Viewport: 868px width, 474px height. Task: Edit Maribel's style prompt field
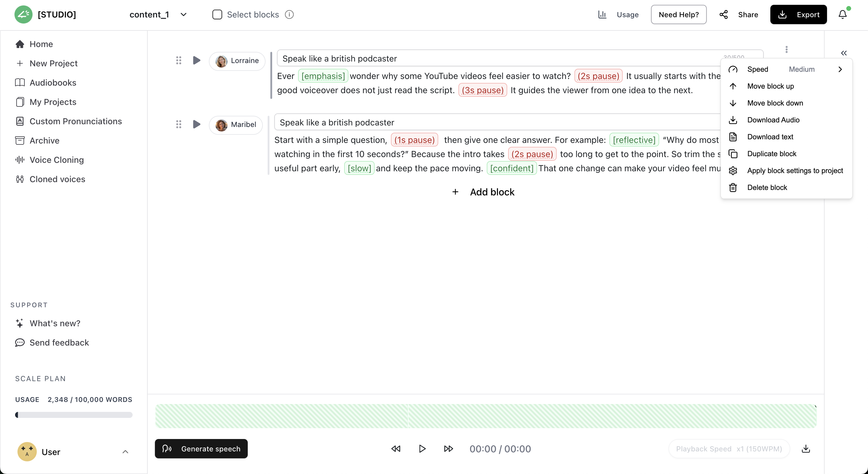point(497,122)
